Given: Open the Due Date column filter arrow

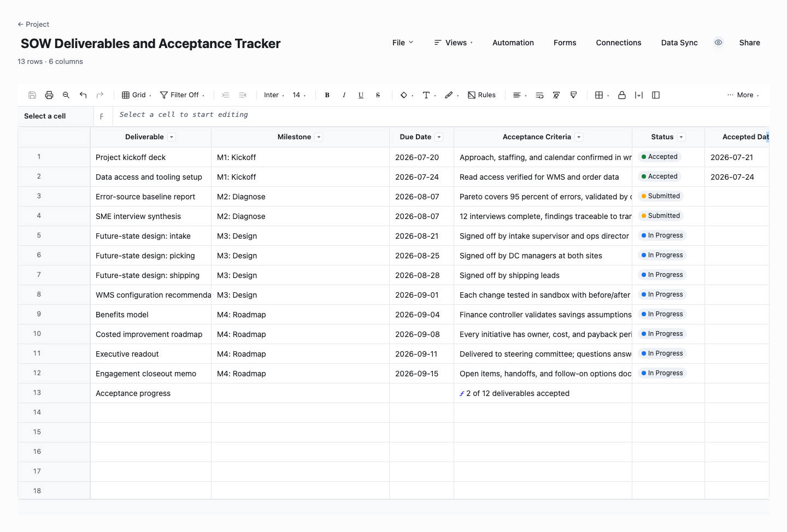Looking at the screenshot, I should [439, 137].
